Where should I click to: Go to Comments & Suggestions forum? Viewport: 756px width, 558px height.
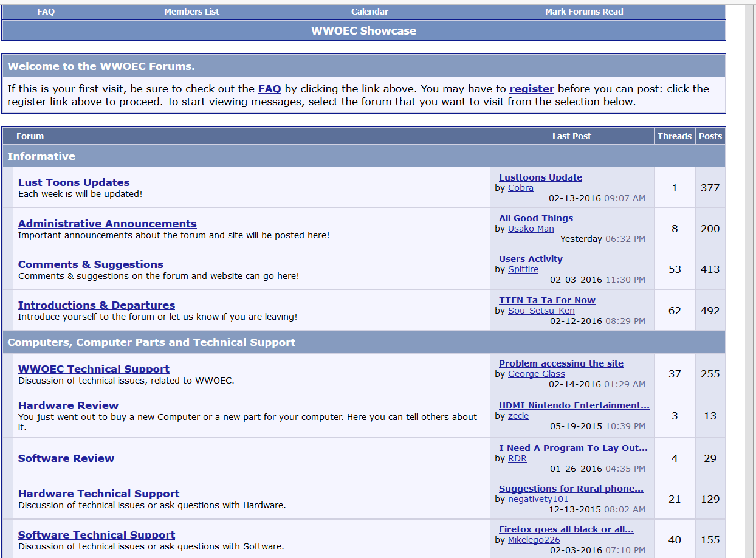click(91, 264)
